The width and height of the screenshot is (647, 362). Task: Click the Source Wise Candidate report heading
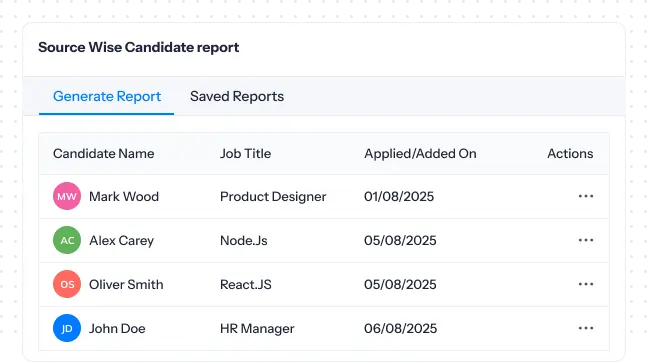(139, 47)
